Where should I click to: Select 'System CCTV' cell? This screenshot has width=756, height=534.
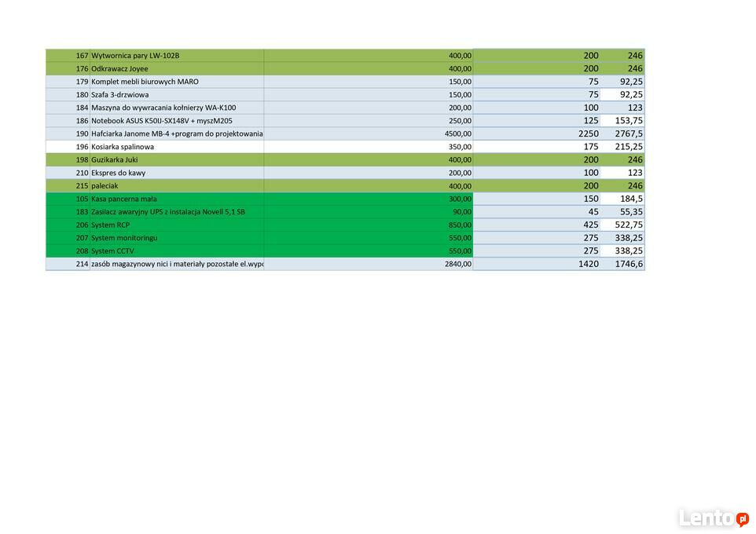[x=177, y=251]
